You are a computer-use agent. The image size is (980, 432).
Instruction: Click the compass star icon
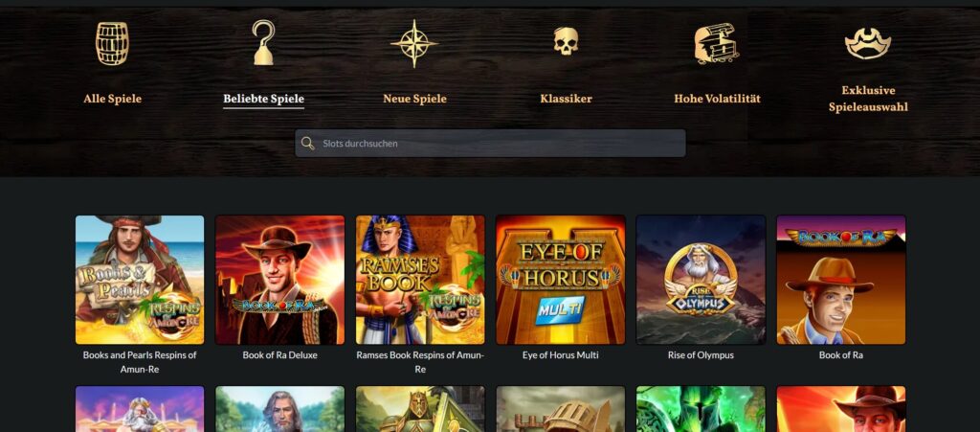(414, 43)
